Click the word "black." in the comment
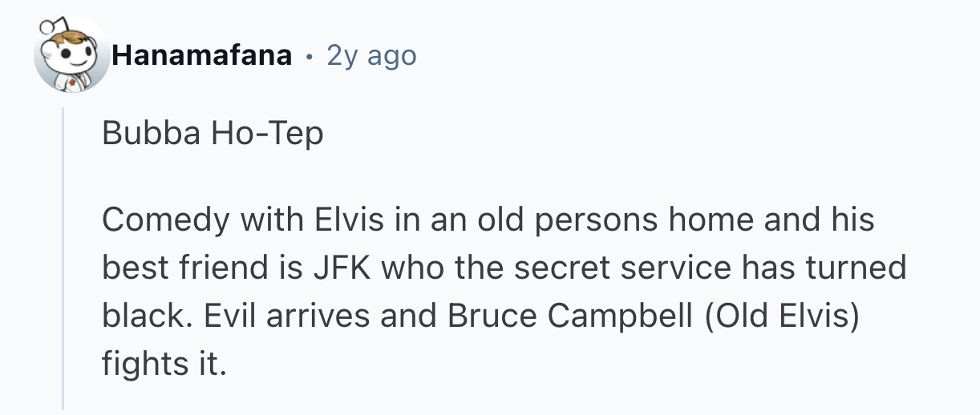 pos(147,316)
